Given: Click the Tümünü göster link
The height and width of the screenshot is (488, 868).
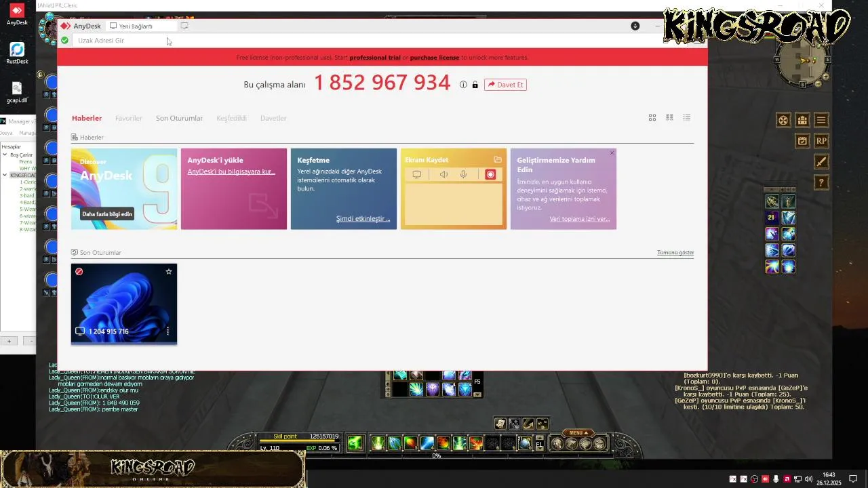Looking at the screenshot, I should 675,252.
